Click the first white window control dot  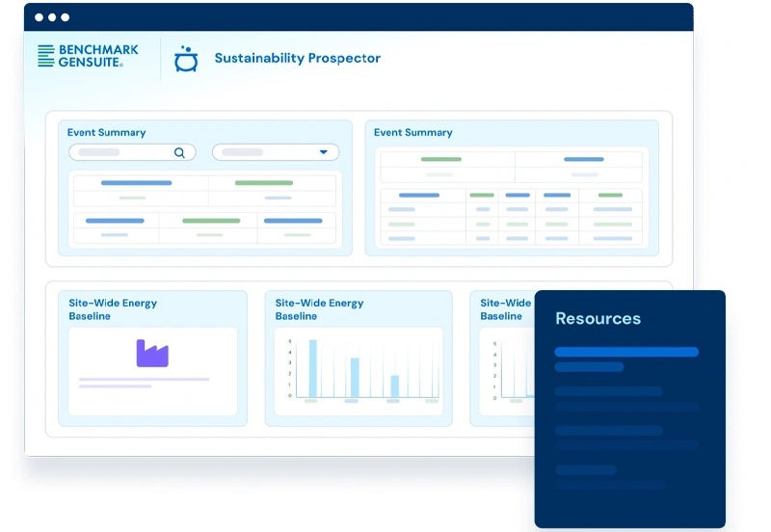39,17
